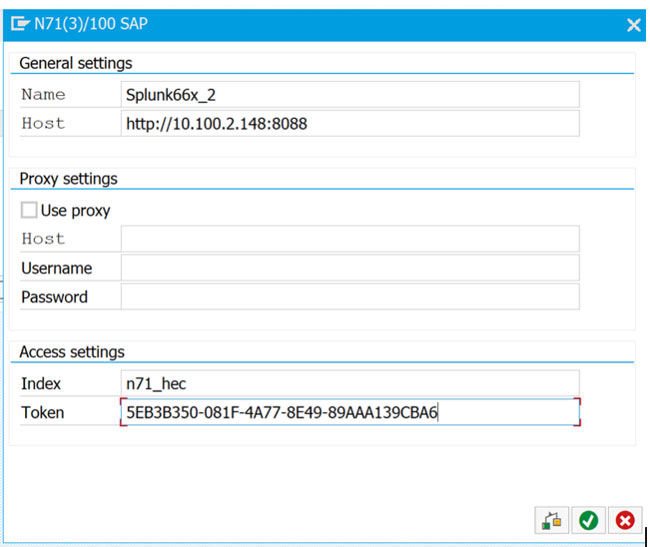This screenshot has height=547, width=650.
Task: Select the general Host field with http://10.100.2.148:8088
Action: click(350, 123)
